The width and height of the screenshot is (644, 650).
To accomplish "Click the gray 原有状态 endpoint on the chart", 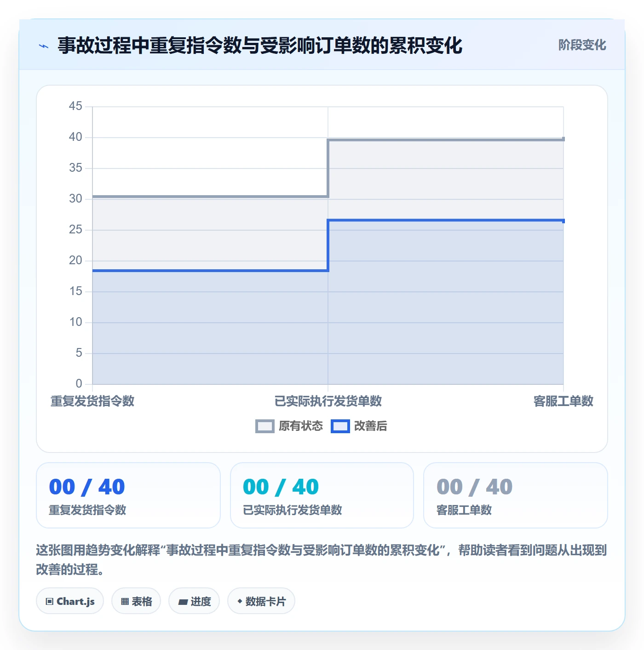I will [563, 139].
